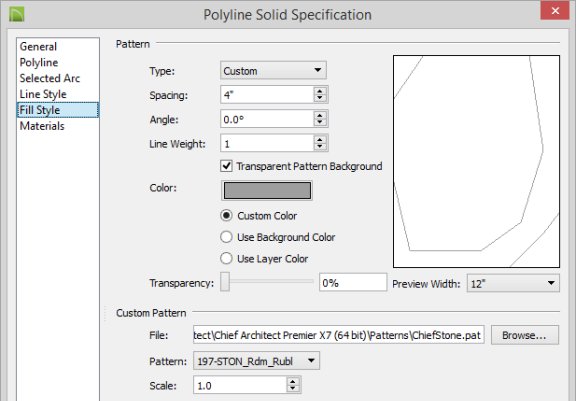
Task: Decrease Scale value with the down arrow
Action: [293, 389]
